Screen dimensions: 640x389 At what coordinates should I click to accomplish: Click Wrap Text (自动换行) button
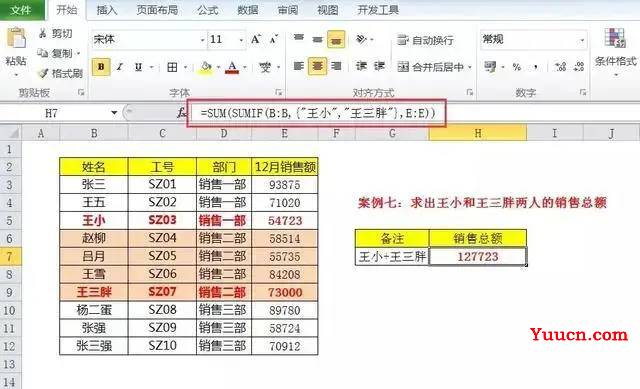(425, 40)
